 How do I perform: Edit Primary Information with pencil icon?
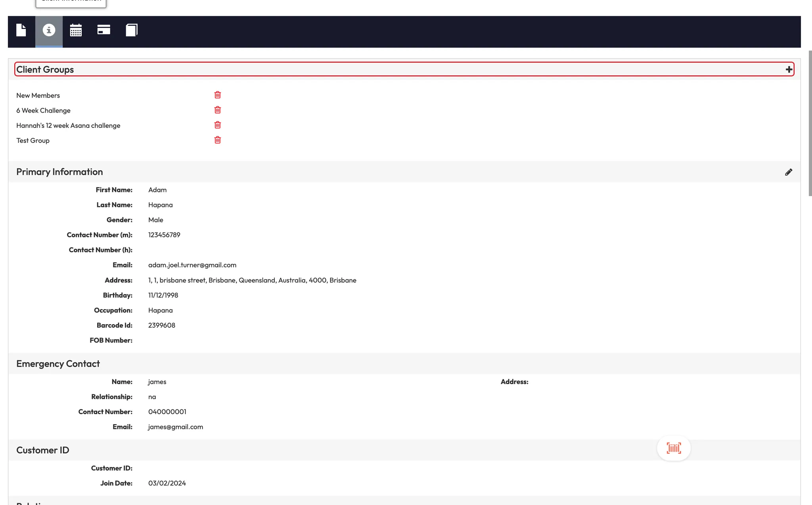click(x=789, y=172)
